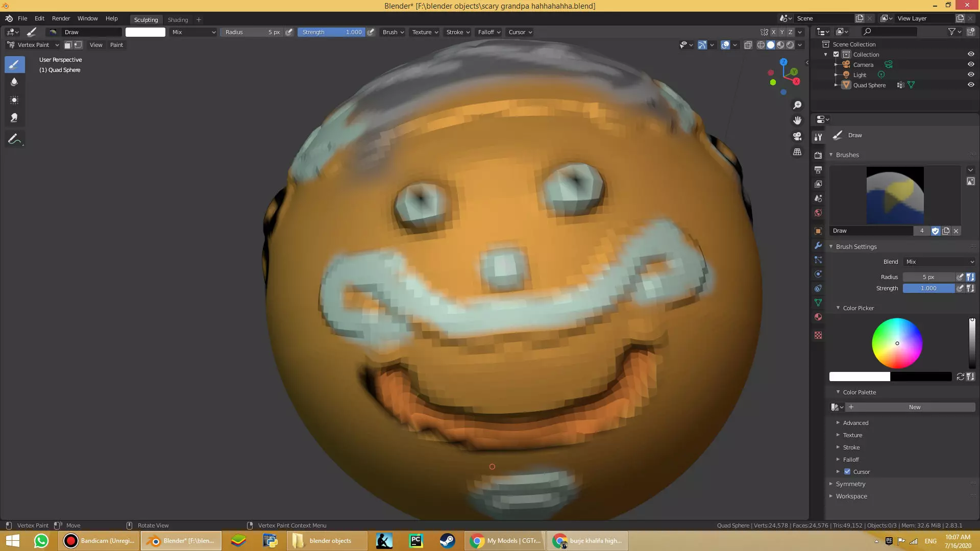Hide the Camera object in outliner
This screenshot has width=980, height=551.
tap(971, 65)
